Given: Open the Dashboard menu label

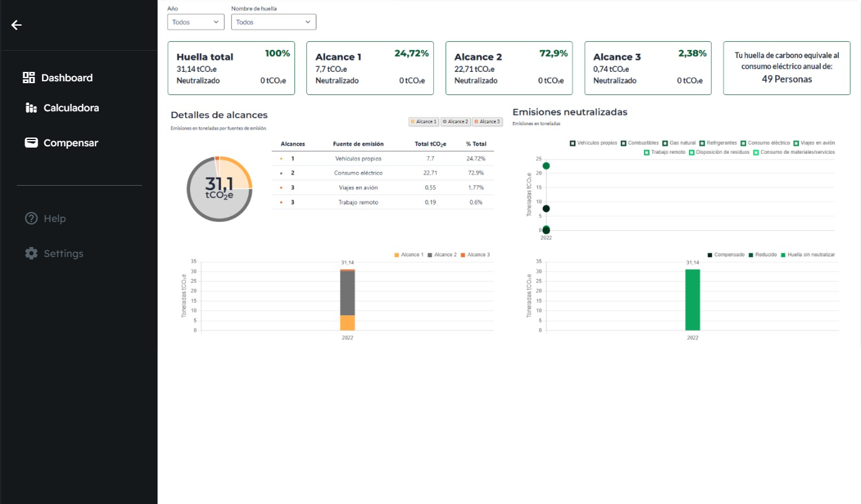Looking at the screenshot, I should 67,78.
